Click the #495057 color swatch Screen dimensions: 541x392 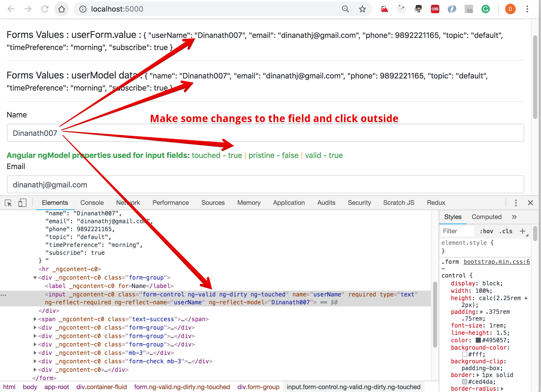click(478, 340)
